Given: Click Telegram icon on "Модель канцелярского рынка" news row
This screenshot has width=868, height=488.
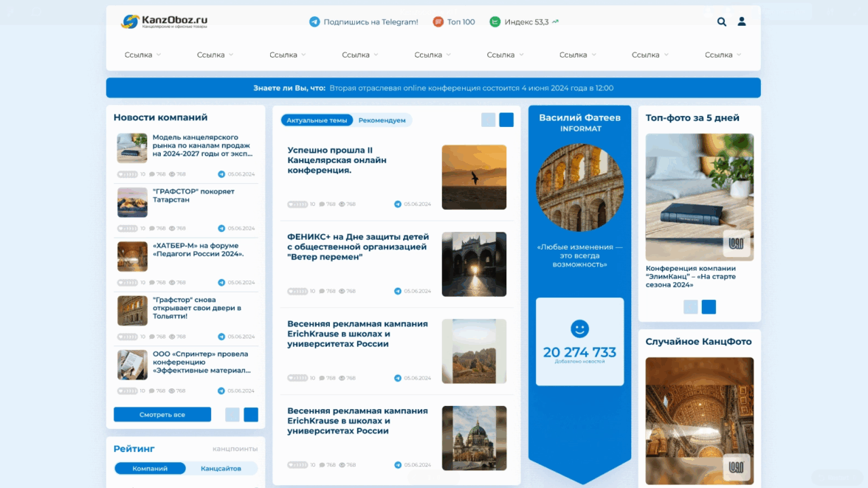Looking at the screenshot, I should tap(221, 174).
